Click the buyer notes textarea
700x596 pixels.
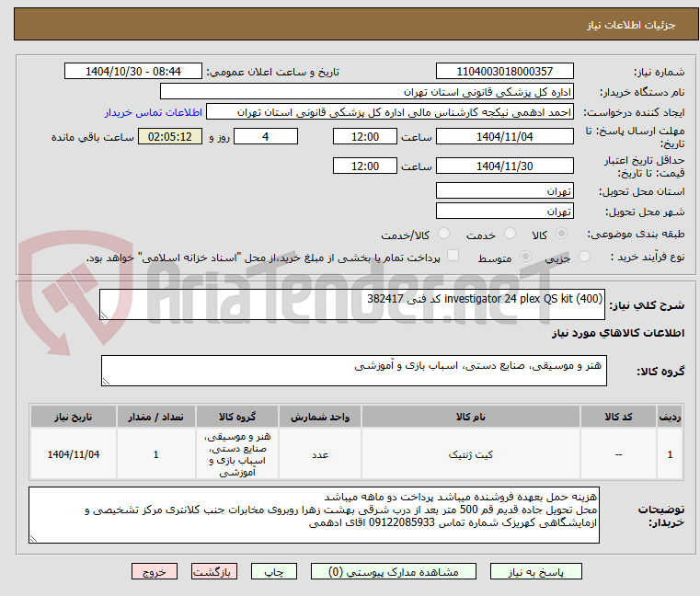coord(315,515)
